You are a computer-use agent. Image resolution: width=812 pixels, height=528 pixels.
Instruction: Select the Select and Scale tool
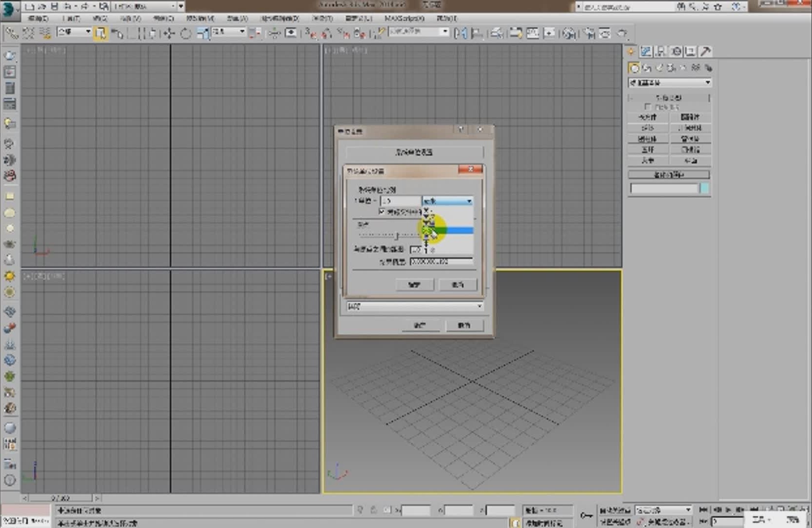(203, 33)
